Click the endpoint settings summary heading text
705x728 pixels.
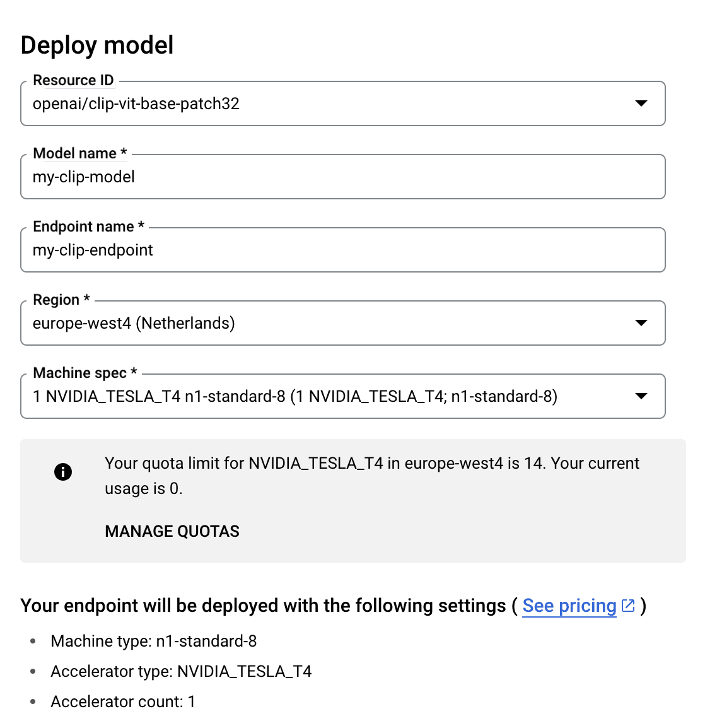(x=263, y=606)
